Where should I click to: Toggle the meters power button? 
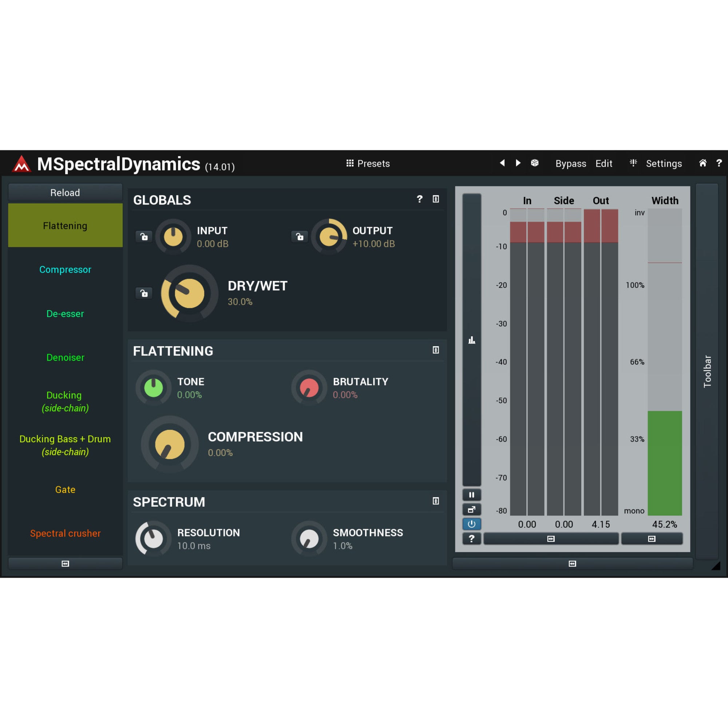click(471, 524)
